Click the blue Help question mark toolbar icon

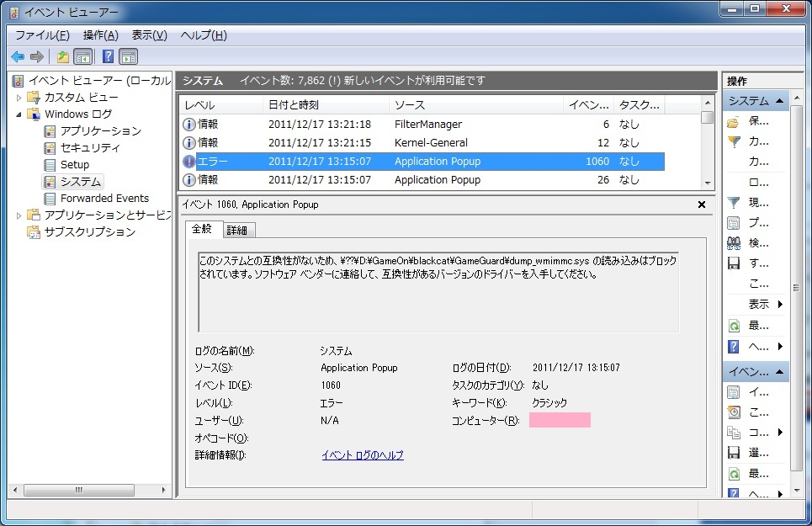click(108, 56)
